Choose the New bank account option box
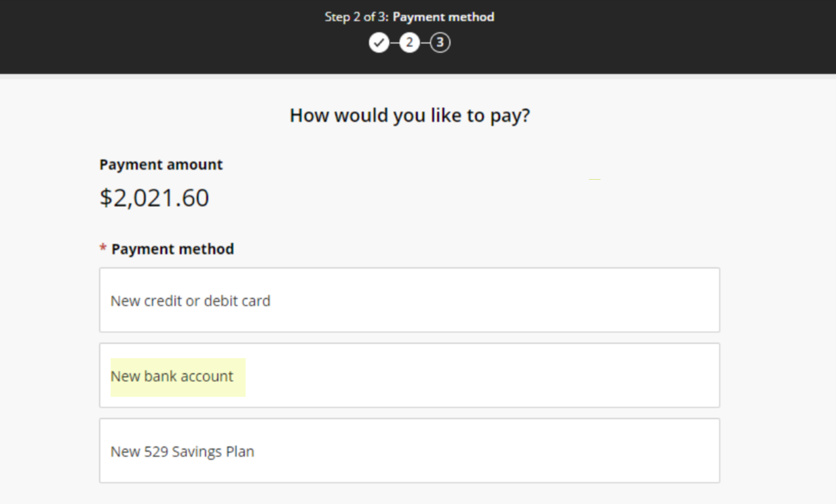836x504 pixels. coord(409,375)
